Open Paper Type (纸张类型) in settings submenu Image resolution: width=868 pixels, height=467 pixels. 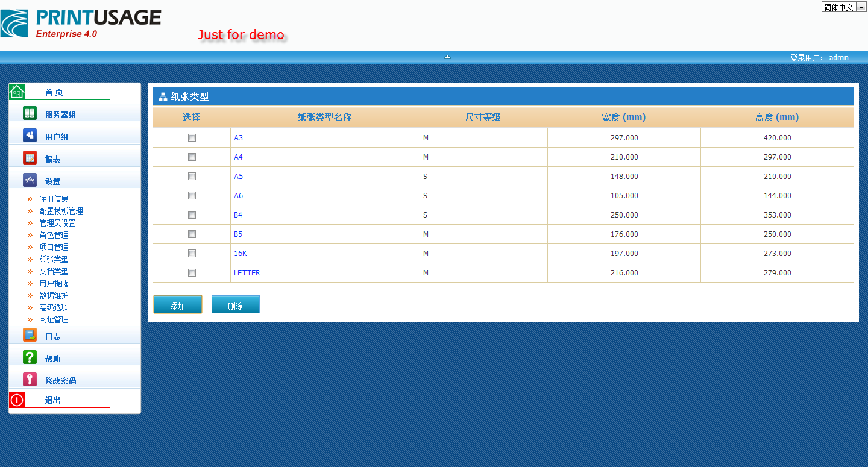pyautogui.click(x=54, y=259)
